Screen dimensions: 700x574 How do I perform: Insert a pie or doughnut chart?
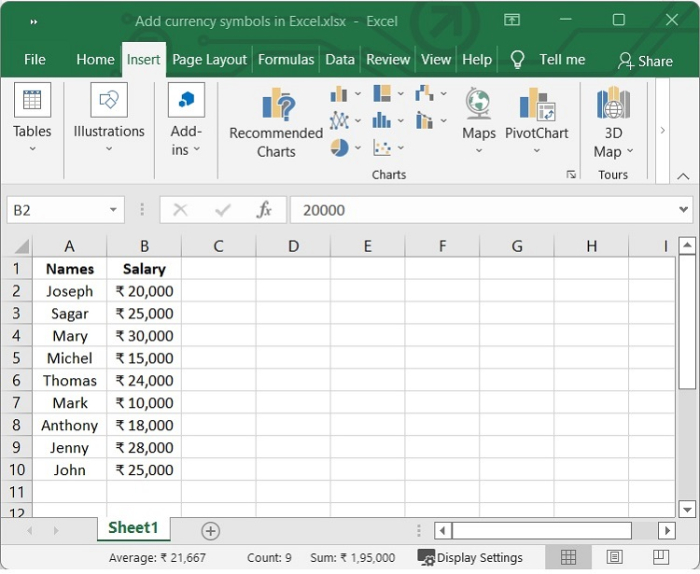point(339,147)
